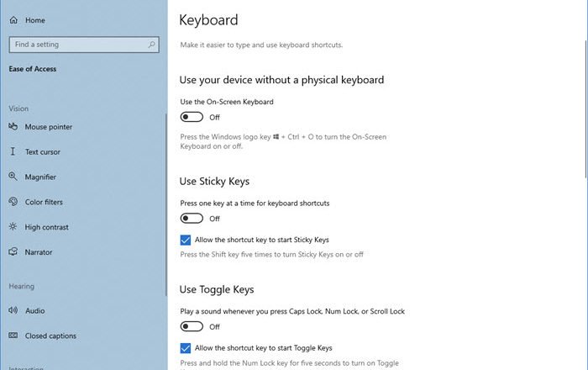The image size is (588, 370).
Task: Select the Color filters menu entry
Action: tap(44, 203)
